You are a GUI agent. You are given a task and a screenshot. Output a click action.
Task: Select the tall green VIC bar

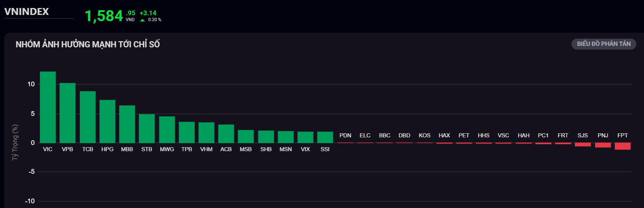point(48,107)
